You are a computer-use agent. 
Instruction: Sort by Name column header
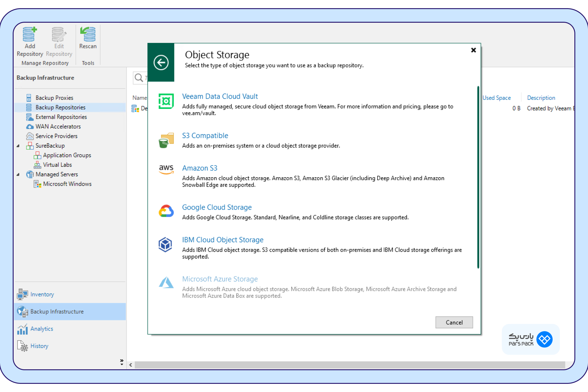(139, 98)
